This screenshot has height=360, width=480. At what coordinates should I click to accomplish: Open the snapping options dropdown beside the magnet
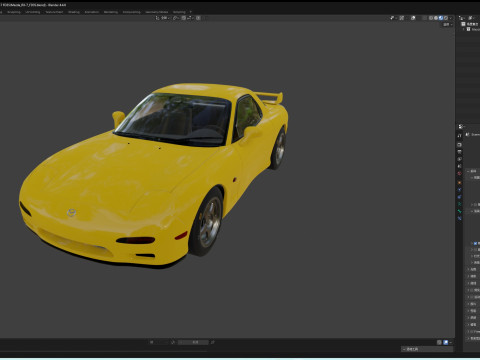[x=190, y=18]
